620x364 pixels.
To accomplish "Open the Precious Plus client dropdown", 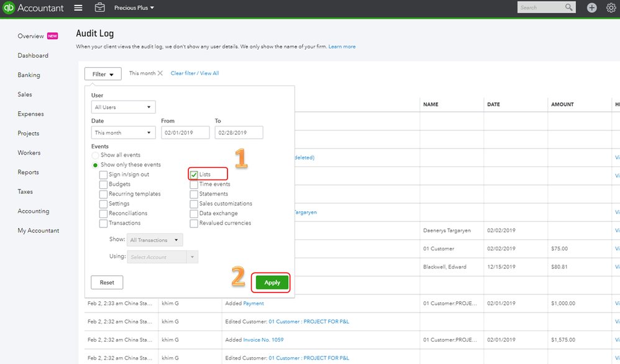I will [x=134, y=8].
